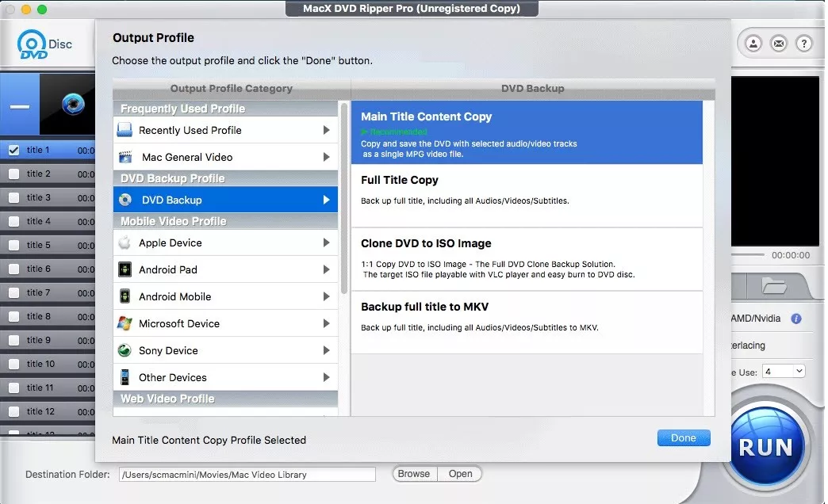The image size is (828, 504).
Task: Open the CPU Core Use dropdown
Action: (784, 370)
